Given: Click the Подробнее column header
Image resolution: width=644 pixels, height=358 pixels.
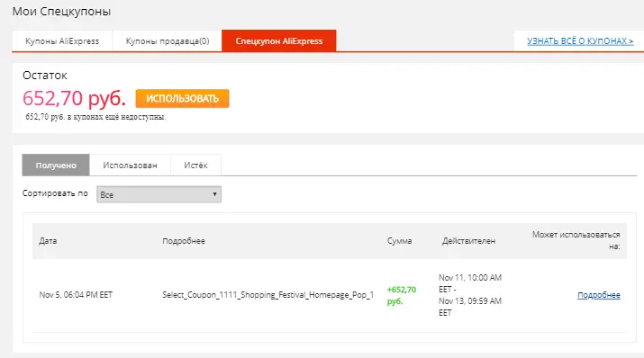Looking at the screenshot, I should [184, 241].
